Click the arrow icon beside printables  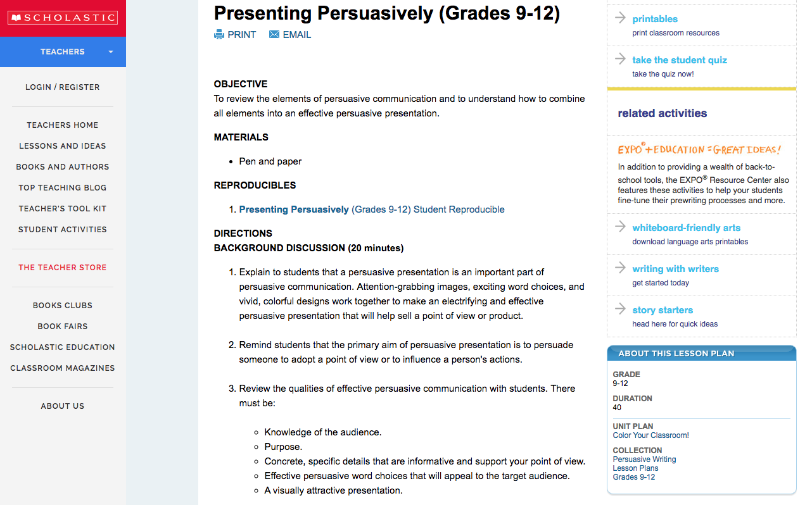(619, 19)
